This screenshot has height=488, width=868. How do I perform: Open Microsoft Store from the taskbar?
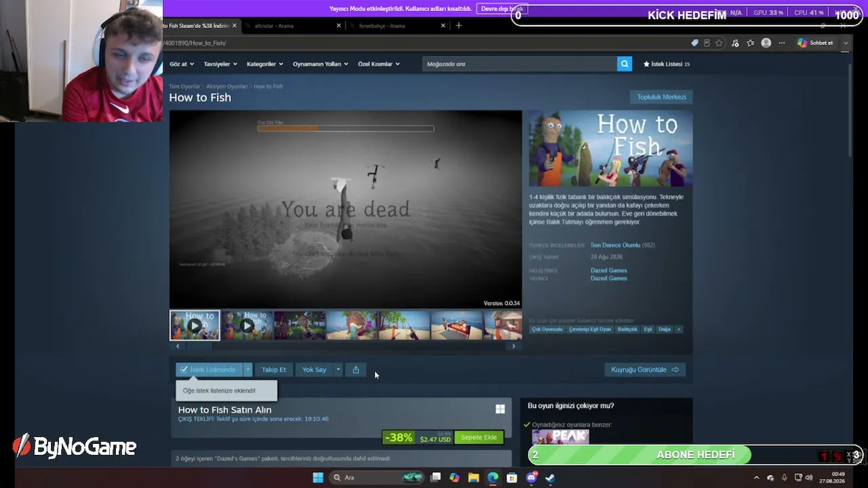coord(512,477)
